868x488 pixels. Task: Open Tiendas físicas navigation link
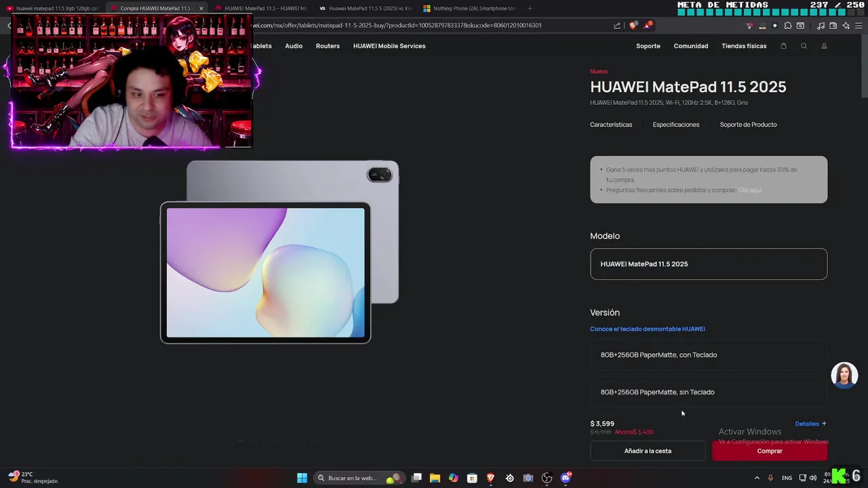(x=744, y=46)
